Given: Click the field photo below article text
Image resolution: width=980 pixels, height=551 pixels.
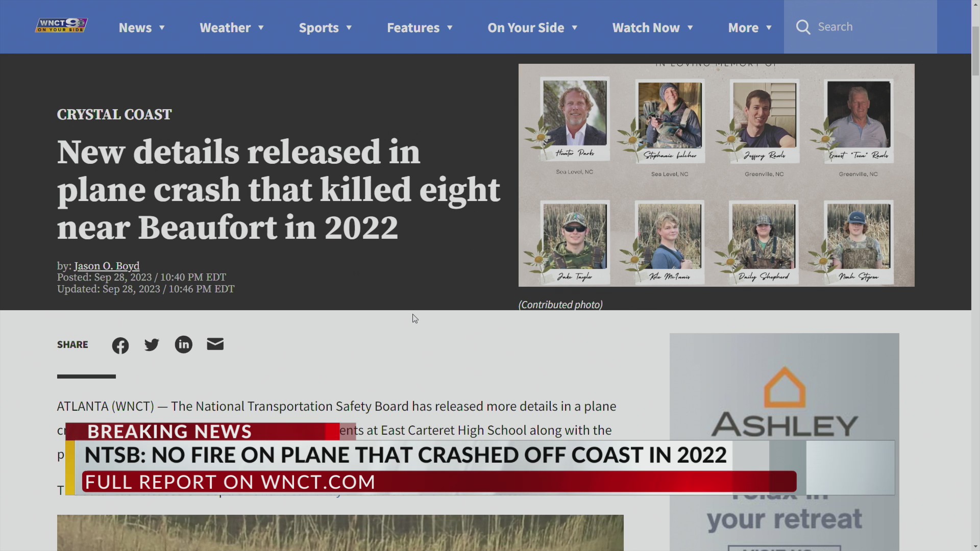Looking at the screenshot, I should click(x=340, y=533).
